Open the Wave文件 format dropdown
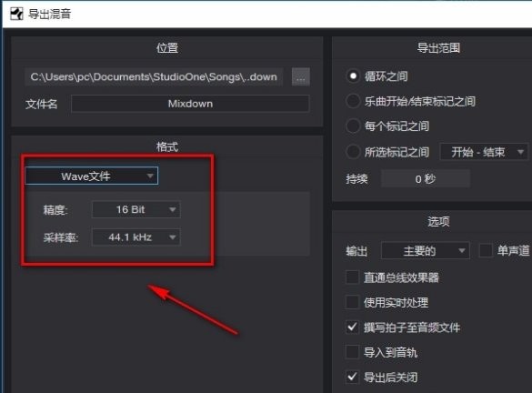The image size is (532, 393). (92, 176)
